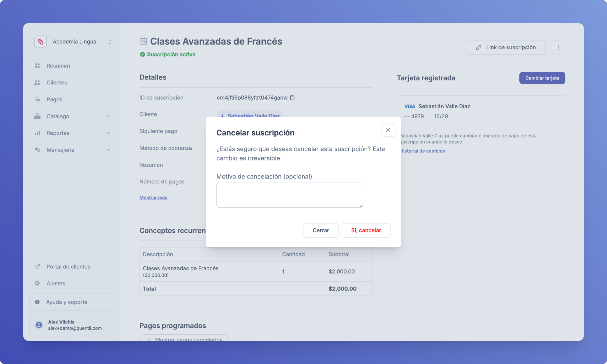This screenshot has width=607, height=364.
Task: Click the Ayuda y soporte question icon
Action: 37,302
